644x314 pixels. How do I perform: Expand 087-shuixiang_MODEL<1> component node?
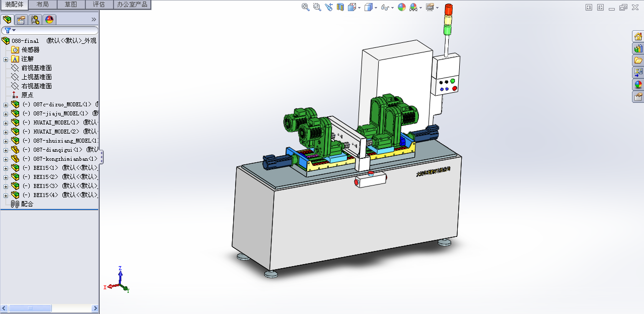(6, 141)
